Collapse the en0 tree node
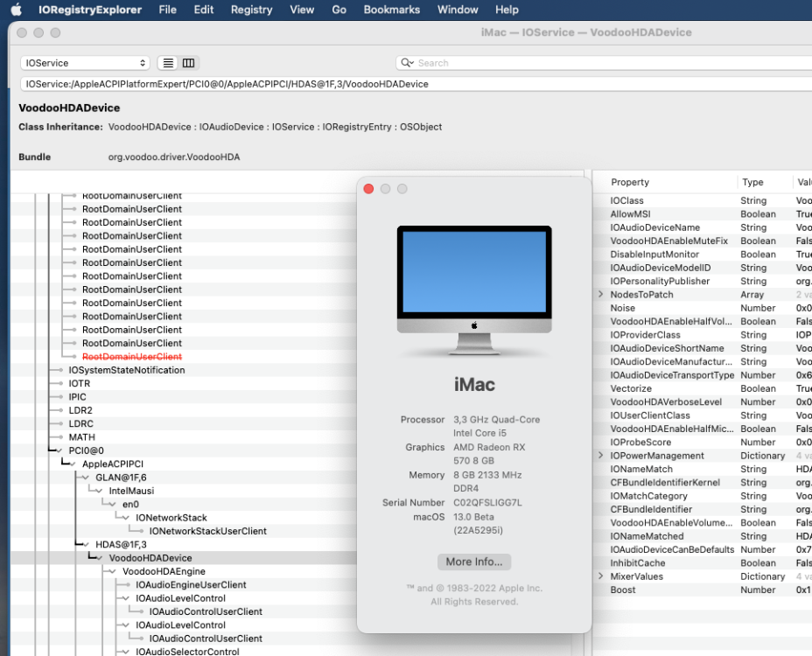This screenshot has height=656, width=812. pos(114,505)
